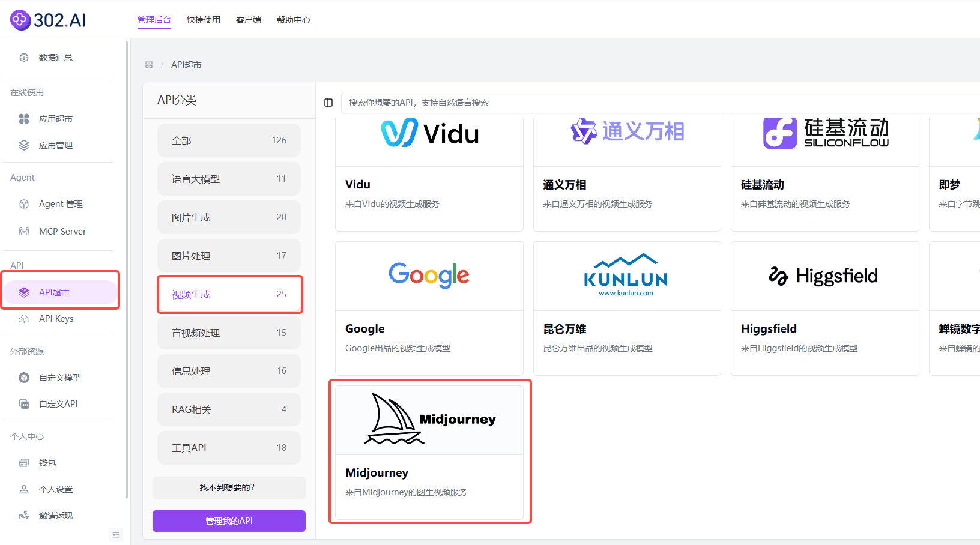
Task: Click the Google card title text
Action: tap(364, 329)
